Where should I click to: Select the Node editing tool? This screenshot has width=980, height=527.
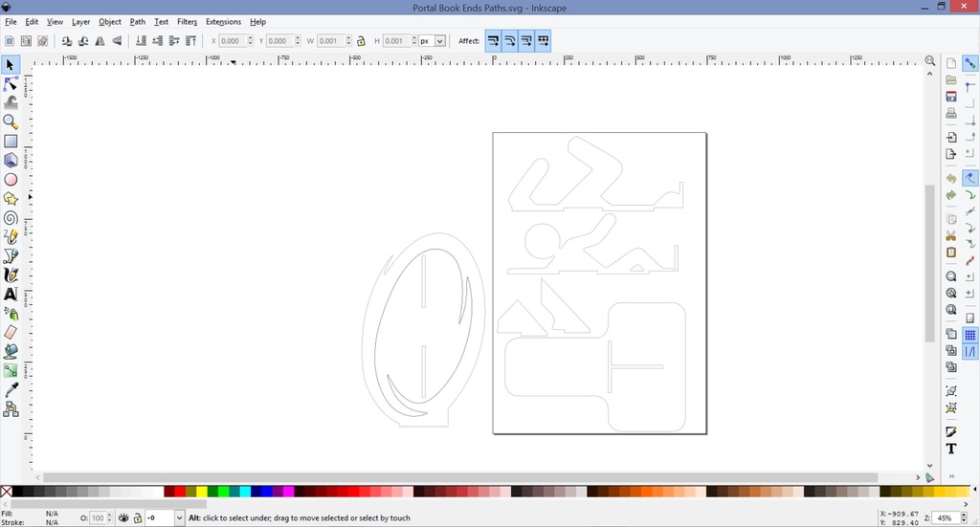click(x=11, y=84)
